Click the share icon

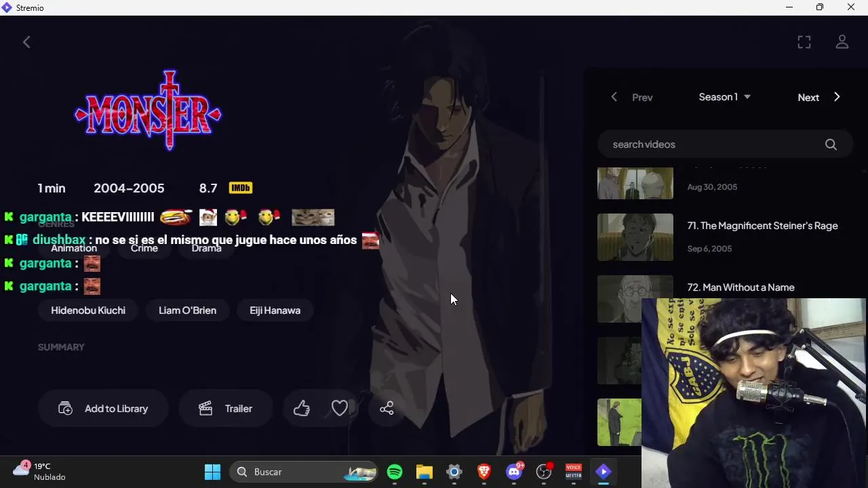point(387,408)
